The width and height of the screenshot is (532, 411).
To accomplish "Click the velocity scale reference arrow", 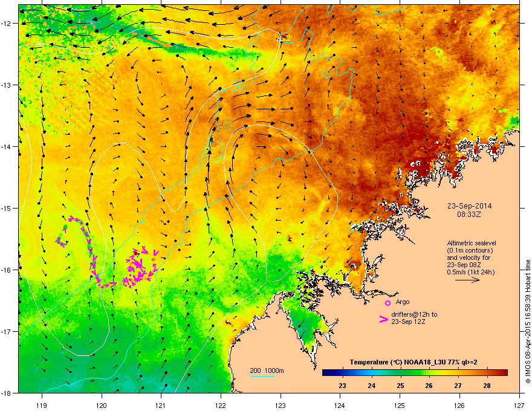I will point(467,280).
